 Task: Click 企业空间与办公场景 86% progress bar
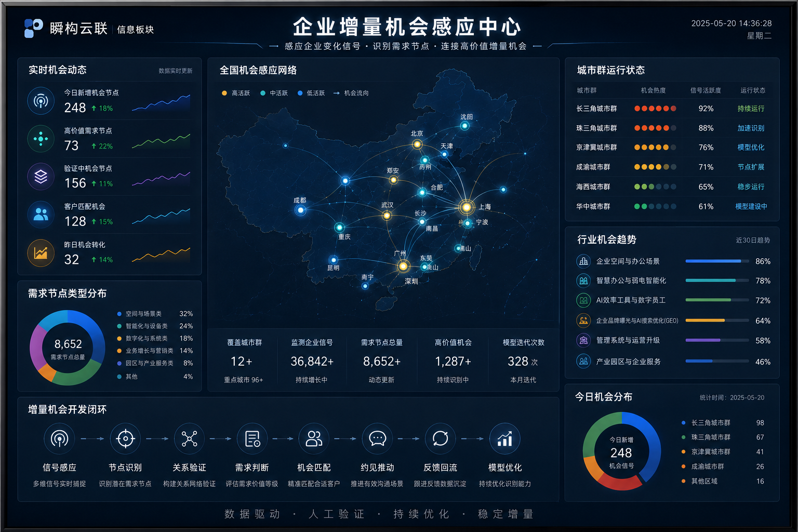[x=717, y=261]
